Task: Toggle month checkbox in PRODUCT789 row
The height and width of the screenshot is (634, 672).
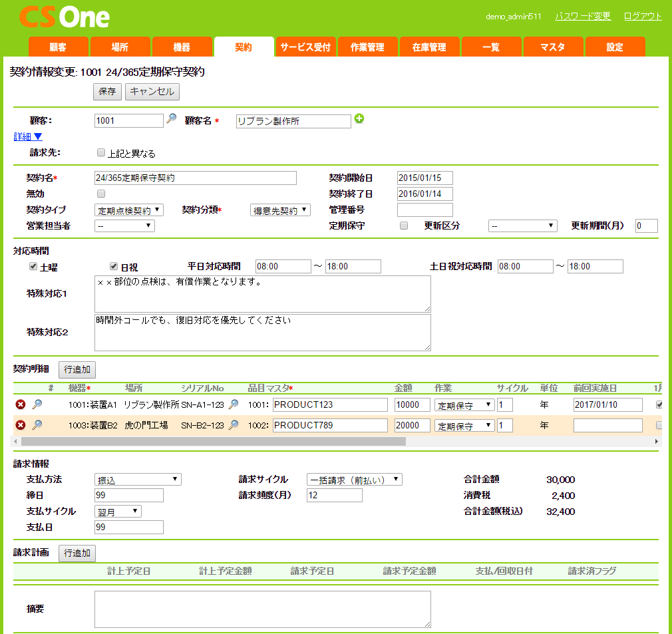Action: pos(659,425)
